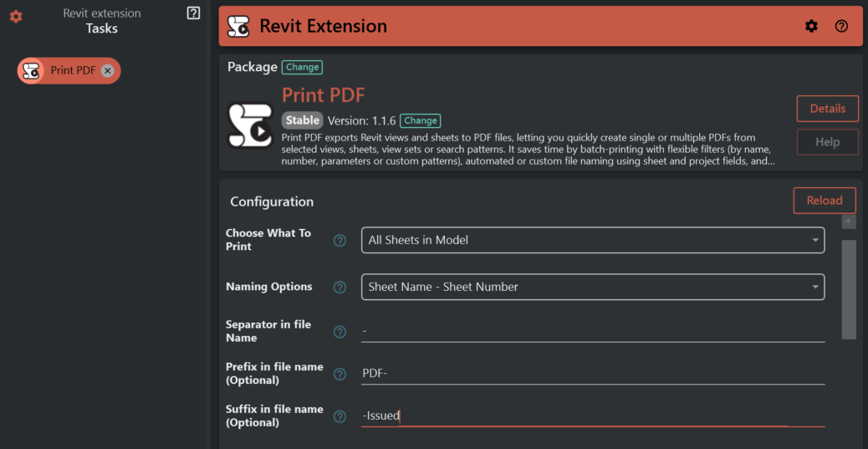Click the orange gear icon above Tasks
This screenshot has height=449, width=868.
pos(16,17)
